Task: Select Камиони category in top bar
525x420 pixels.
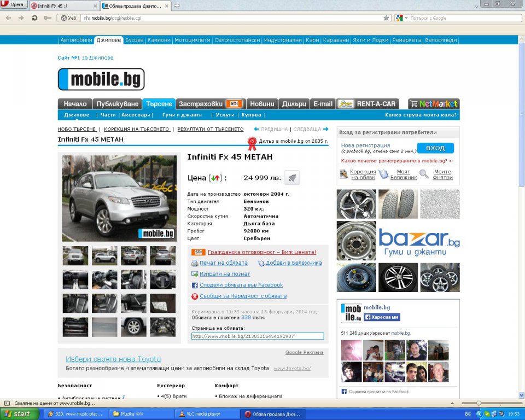Action: coord(159,40)
